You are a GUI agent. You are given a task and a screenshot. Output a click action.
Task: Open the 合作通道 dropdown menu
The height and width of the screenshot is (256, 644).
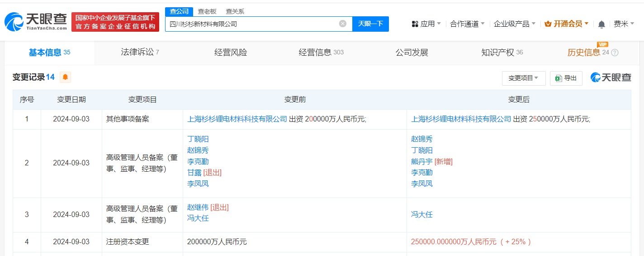click(467, 24)
